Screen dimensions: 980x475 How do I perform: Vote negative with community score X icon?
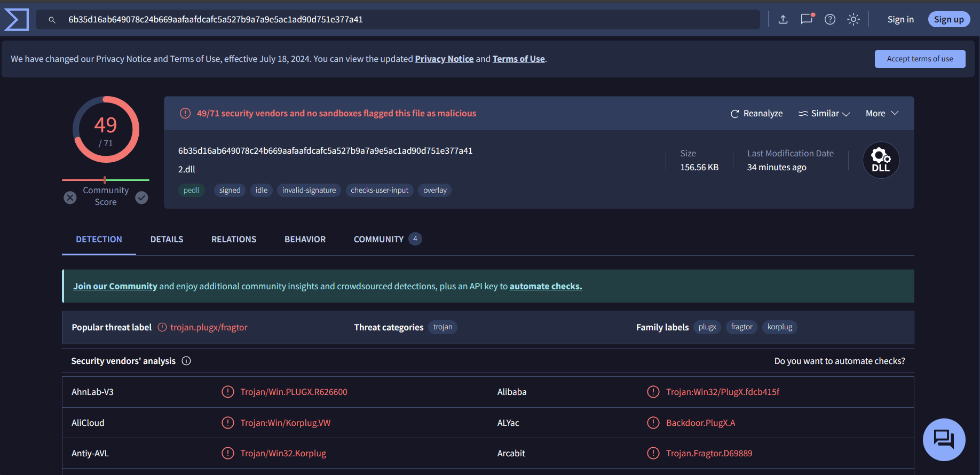[x=70, y=197]
